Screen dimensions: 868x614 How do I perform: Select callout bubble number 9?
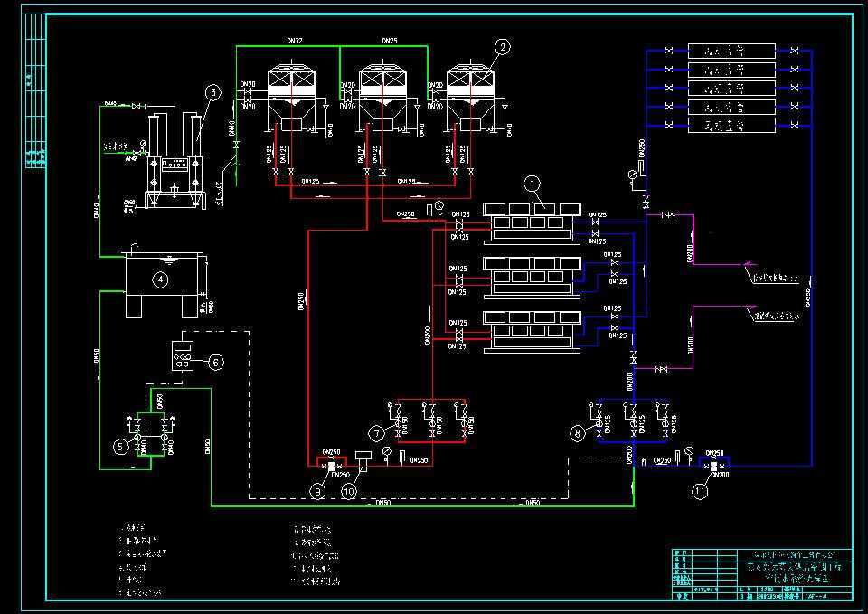317,490
